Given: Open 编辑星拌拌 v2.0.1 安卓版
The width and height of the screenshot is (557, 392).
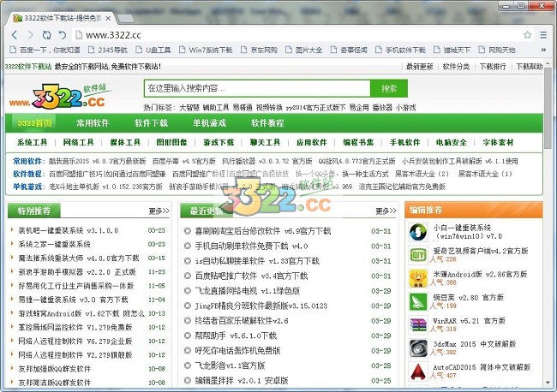Looking at the screenshot, I should (x=242, y=381).
